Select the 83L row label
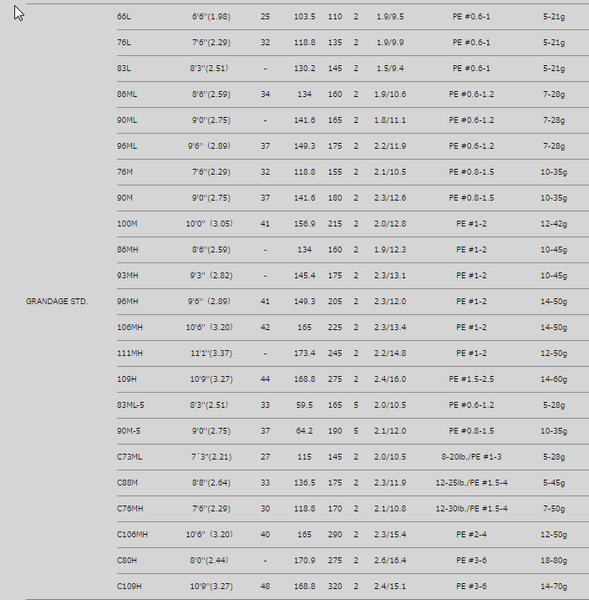 124,68
